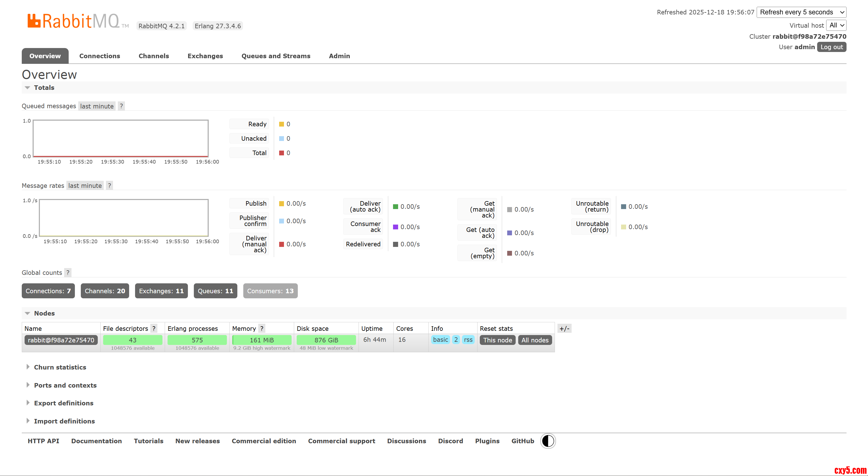868x476 pixels.
Task: Open the Virtual host dropdown
Action: pyautogui.click(x=836, y=25)
